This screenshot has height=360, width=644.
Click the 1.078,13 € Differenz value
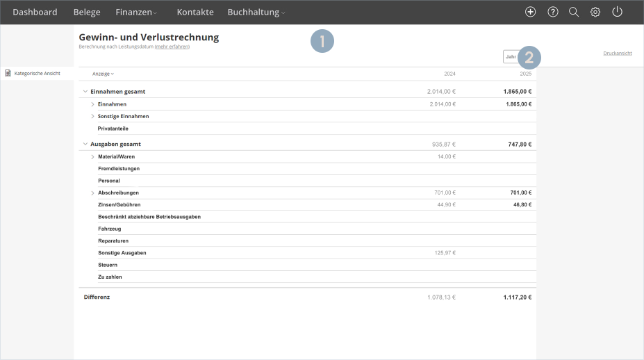tap(442, 297)
